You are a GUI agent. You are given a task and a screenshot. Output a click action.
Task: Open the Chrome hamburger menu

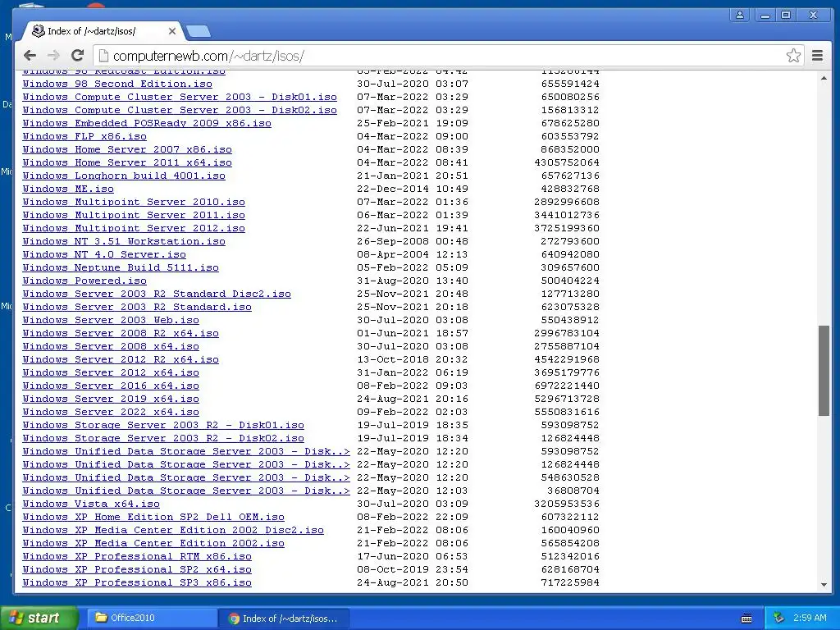coord(818,55)
